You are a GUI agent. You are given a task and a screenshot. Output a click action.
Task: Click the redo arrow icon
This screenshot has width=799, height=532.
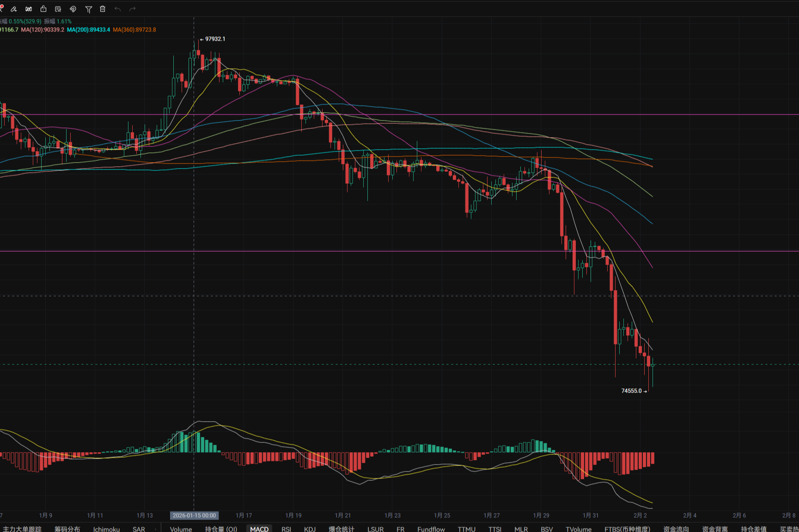(133, 9)
